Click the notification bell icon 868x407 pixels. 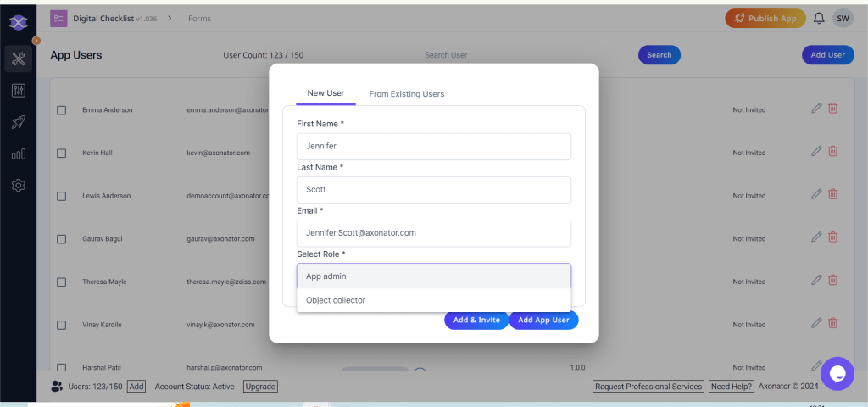point(819,19)
